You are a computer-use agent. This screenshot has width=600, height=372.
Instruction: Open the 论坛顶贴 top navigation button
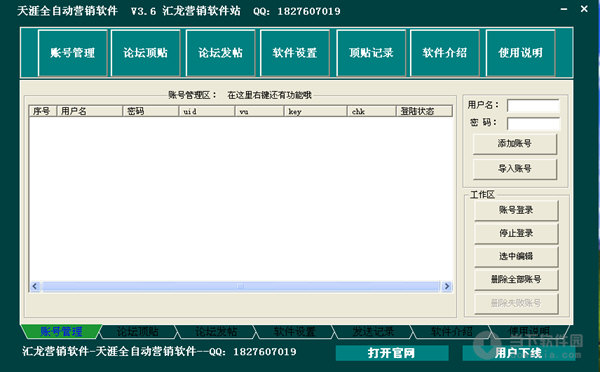[x=145, y=53]
